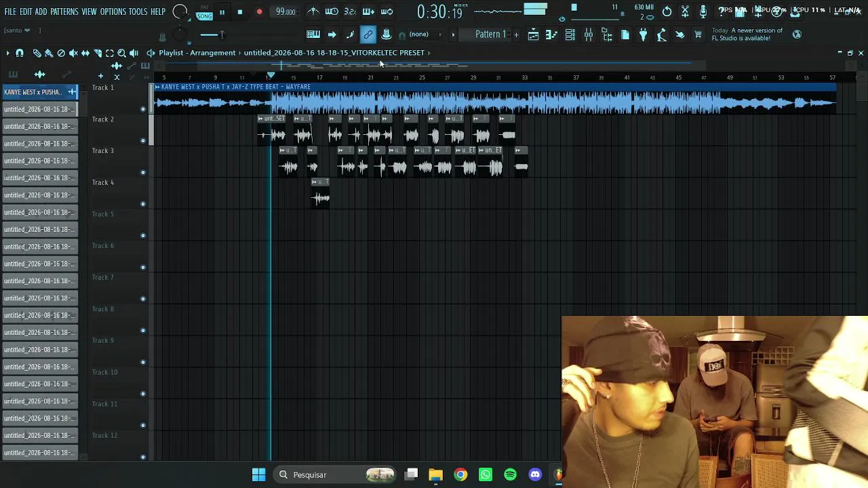This screenshot has width=868, height=488.
Task: Choose the Select marquee tool in playlist
Action: tap(110, 53)
